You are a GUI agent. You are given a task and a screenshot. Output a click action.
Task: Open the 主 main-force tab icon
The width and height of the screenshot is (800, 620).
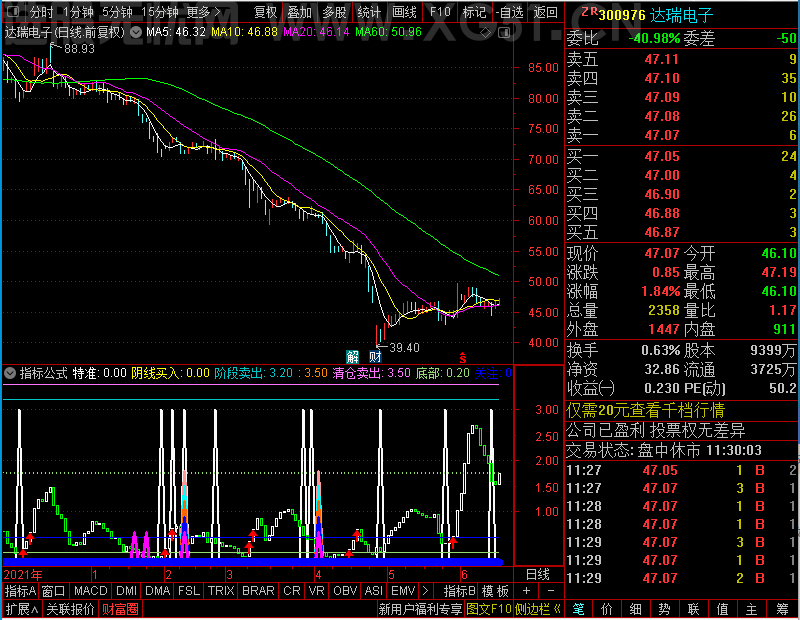point(752,609)
